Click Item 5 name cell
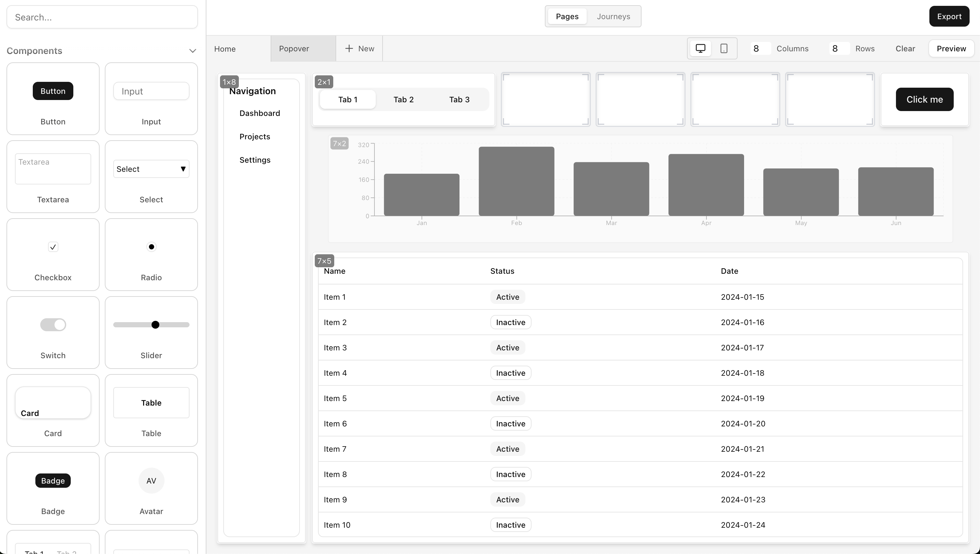This screenshot has width=980, height=554. [335, 398]
